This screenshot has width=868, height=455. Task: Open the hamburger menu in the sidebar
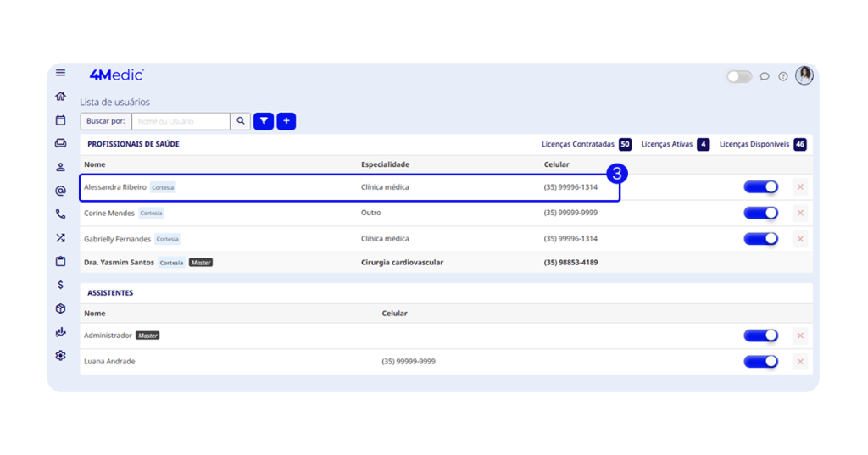coord(60,73)
